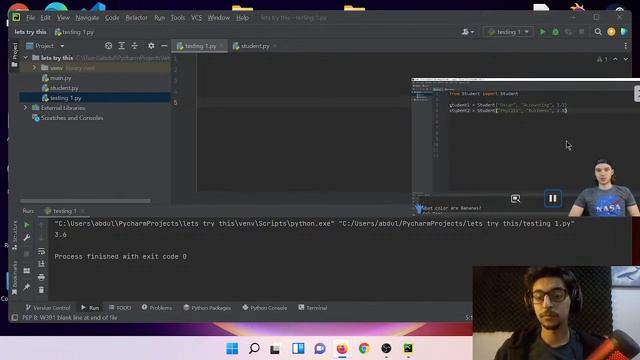Toggle scroll to end icon in Run panel

41,264
